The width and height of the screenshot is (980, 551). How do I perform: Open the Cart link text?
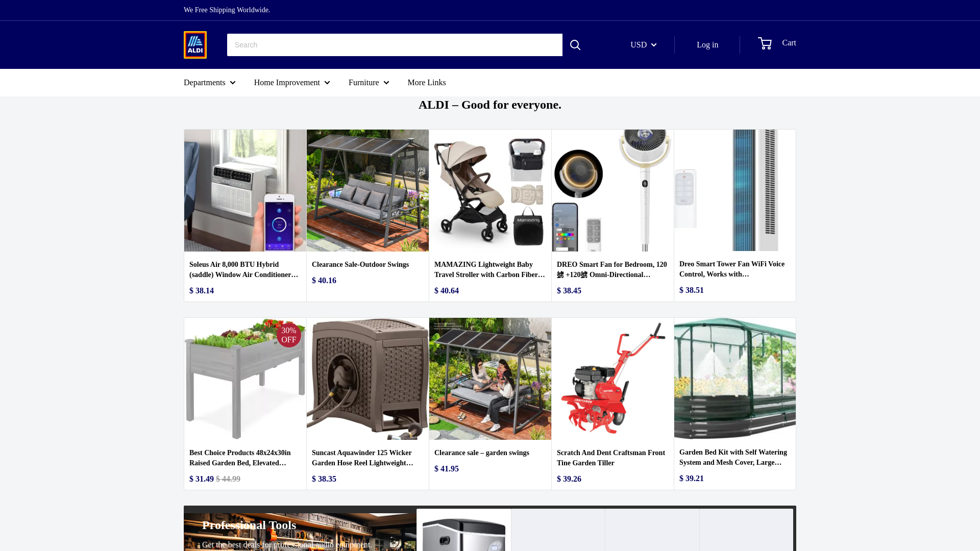point(789,43)
